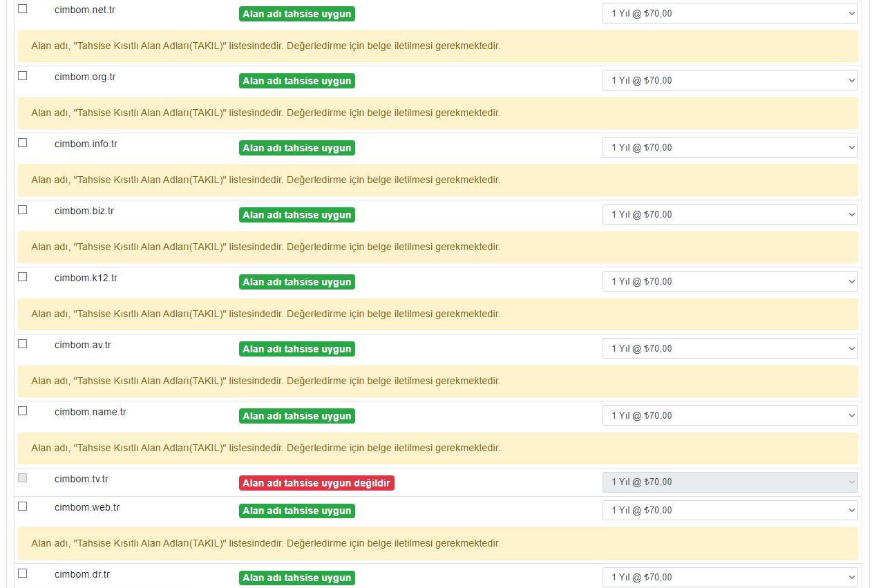The width and height of the screenshot is (872, 588).
Task: Open the price dropdown for cimbom.biz.tr
Action: pyautogui.click(x=730, y=214)
